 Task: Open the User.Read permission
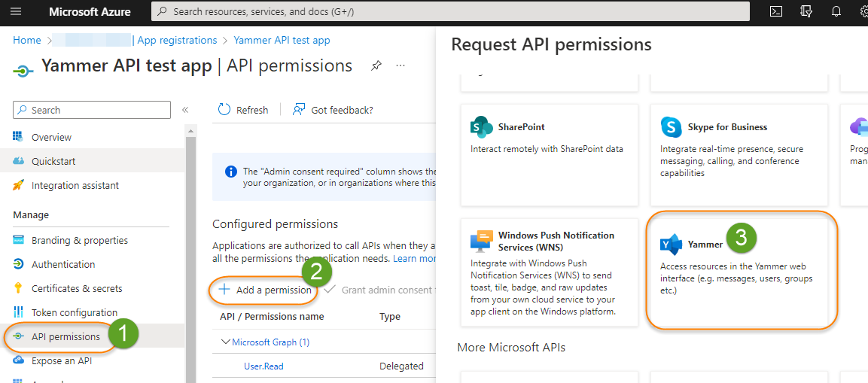pos(264,366)
